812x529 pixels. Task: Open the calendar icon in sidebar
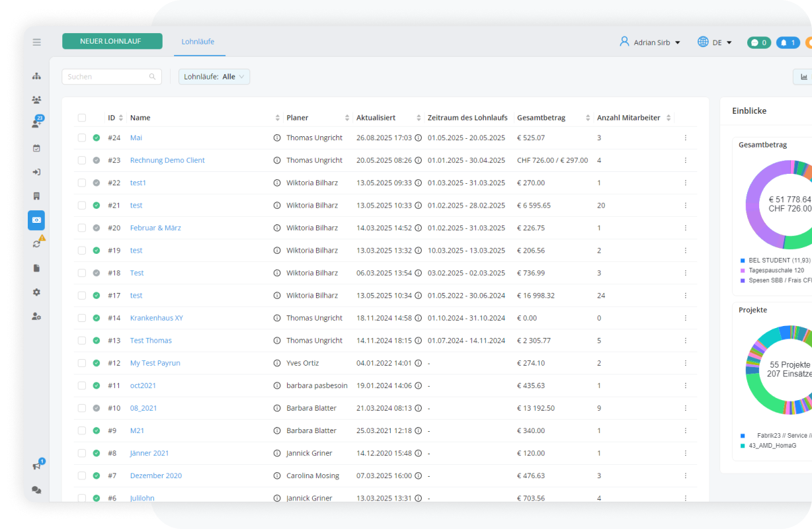pyautogui.click(x=36, y=148)
